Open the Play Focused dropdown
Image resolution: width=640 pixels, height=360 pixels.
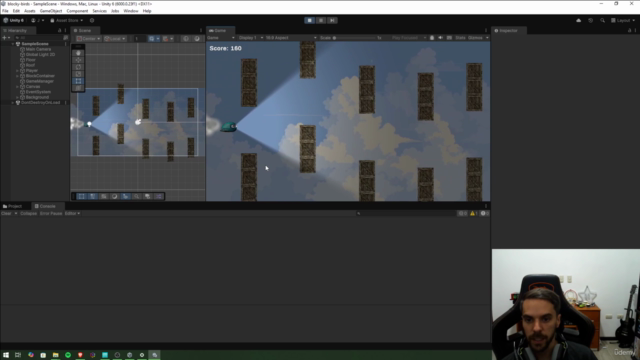(x=409, y=38)
